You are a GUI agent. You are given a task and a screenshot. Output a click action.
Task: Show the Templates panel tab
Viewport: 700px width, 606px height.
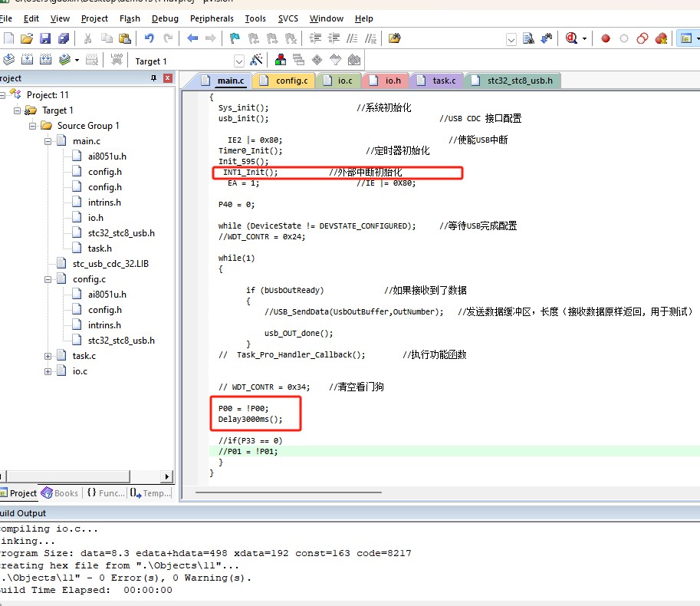(x=150, y=493)
